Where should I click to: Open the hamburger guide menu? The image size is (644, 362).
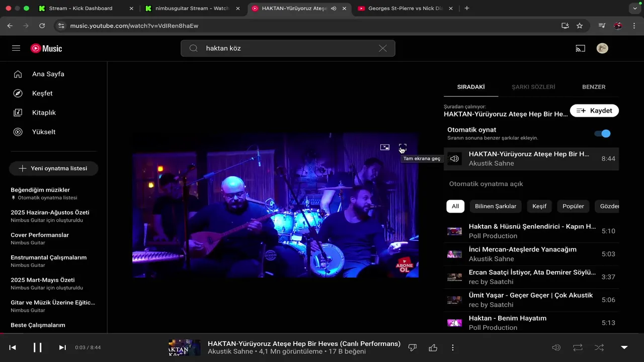click(x=16, y=48)
